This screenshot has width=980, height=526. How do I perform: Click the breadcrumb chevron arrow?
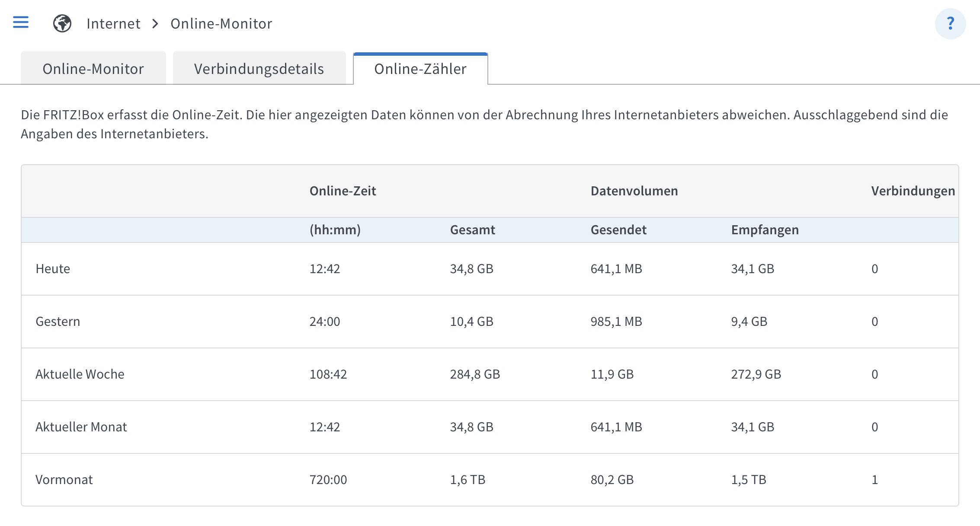click(x=156, y=23)
